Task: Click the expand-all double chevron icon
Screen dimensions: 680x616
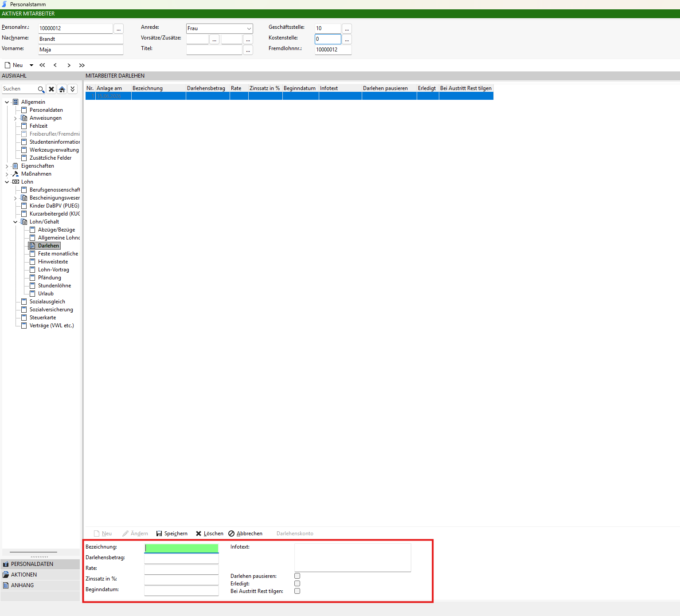Action: tap(73, 89)
